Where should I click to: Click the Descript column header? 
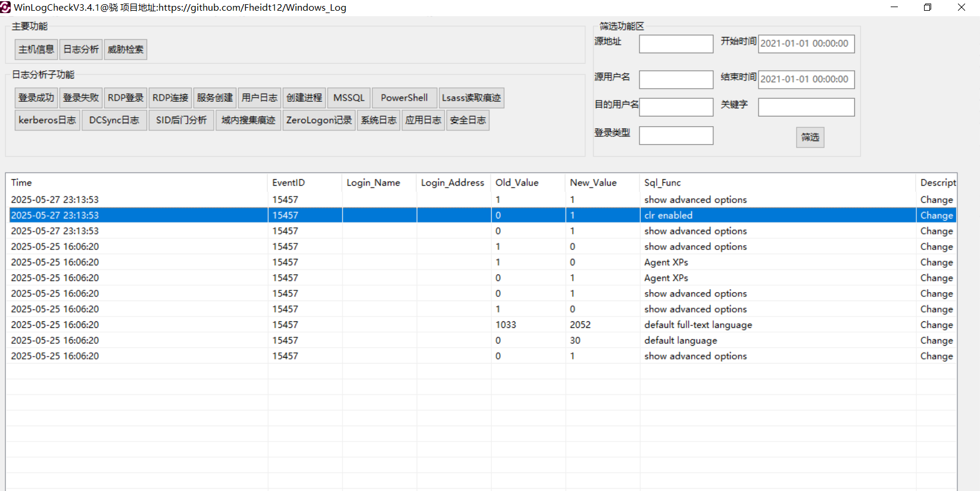point(937,183)
